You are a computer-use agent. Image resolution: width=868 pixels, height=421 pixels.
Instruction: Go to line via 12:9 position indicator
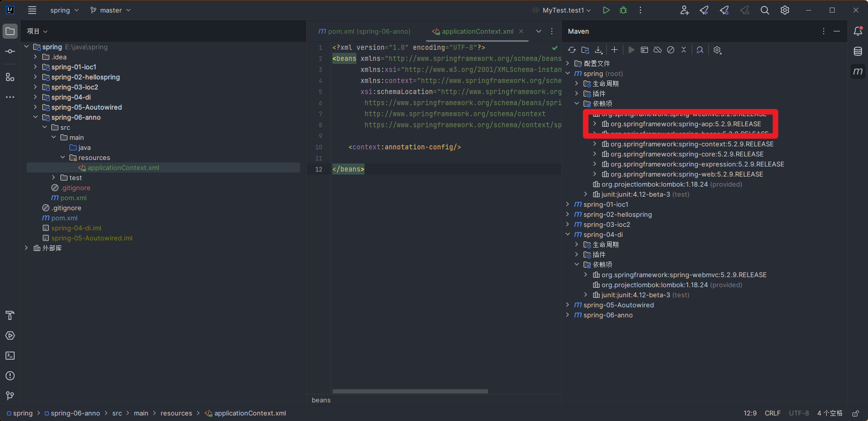pos(750,413)
